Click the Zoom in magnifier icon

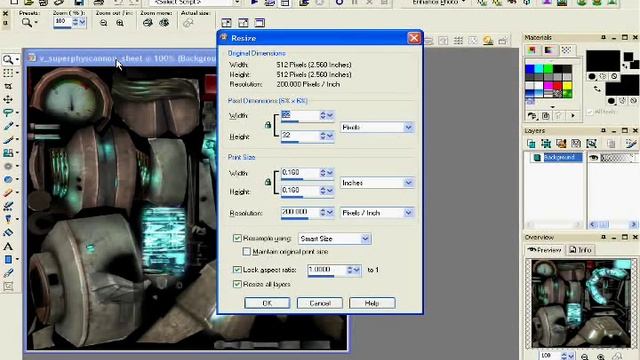click(120, 23)
